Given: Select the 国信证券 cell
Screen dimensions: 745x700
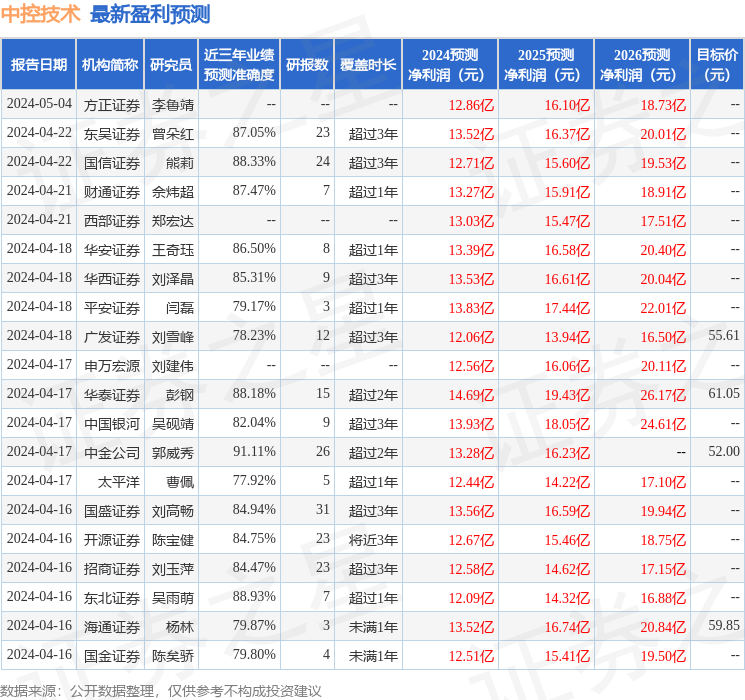Looking at the screenshot, I should click(x=112, y=163).
